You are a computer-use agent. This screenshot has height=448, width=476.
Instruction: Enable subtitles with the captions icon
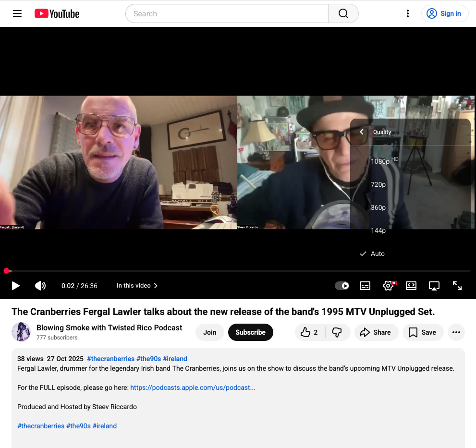click(365, 286)
